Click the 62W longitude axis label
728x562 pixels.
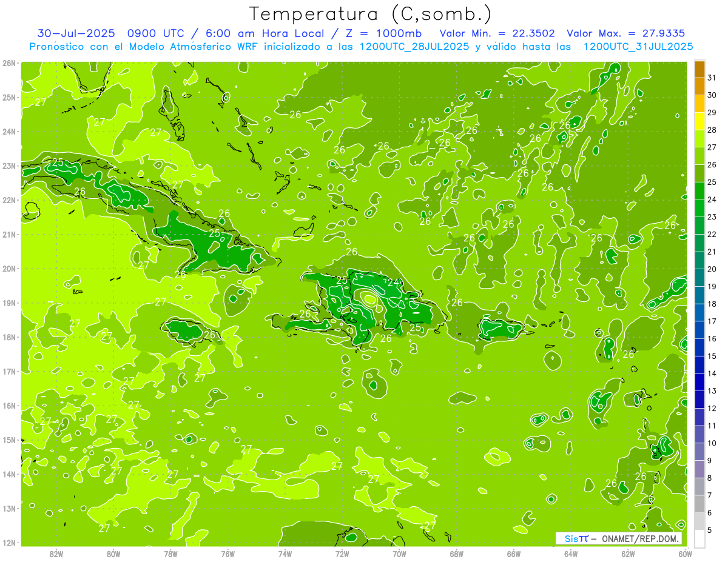pos(628,553)
